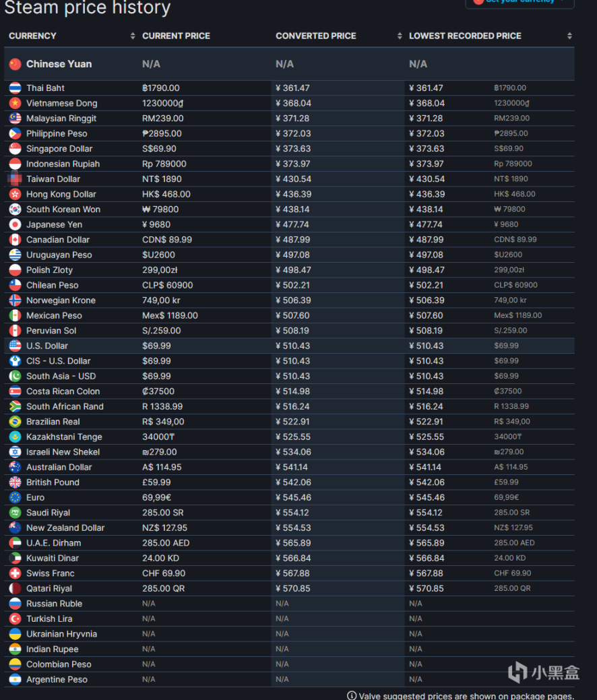597x700 pixels.
Task: Click the Kazakhstani Tenge flag icon
Action: [15, 437]
